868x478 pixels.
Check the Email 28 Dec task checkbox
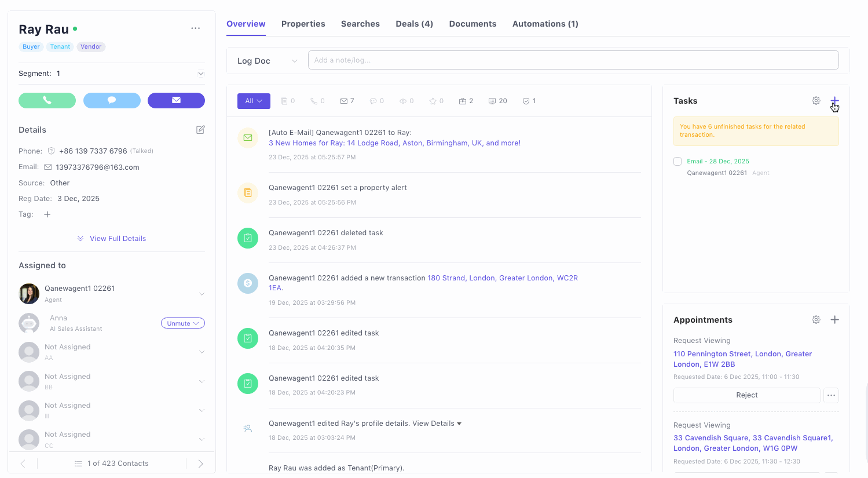point(677,162)
